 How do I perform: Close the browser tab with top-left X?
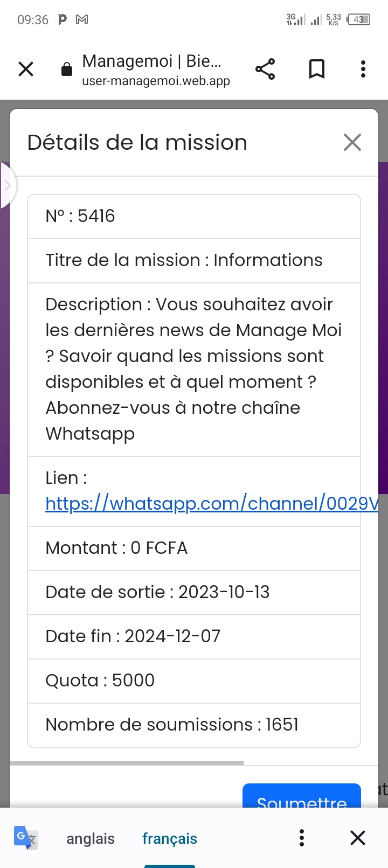(x=26, y=70)
